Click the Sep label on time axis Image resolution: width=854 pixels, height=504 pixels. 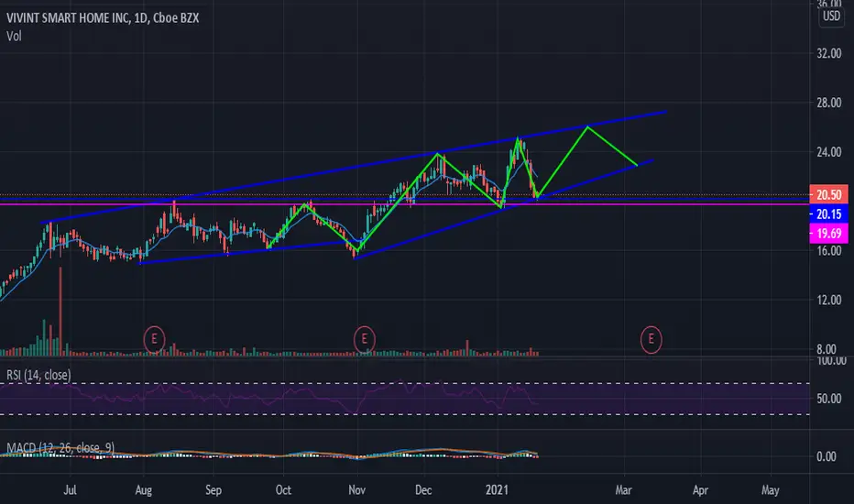213,490
